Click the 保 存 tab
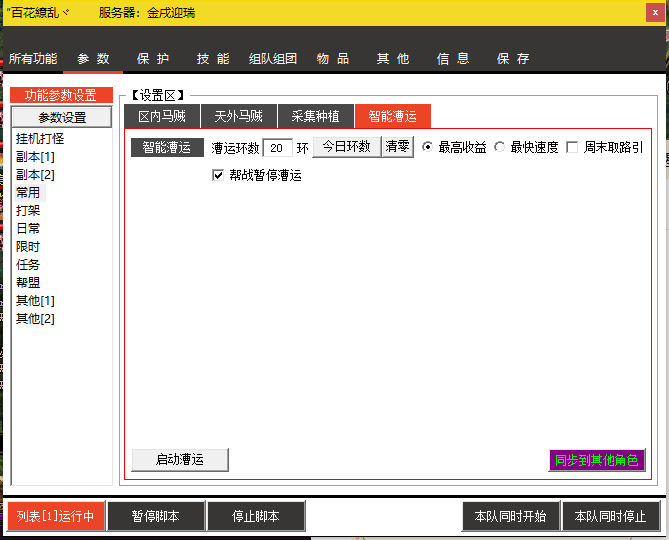The width and height of the screenshot is (669, 540). coord(513,59)
